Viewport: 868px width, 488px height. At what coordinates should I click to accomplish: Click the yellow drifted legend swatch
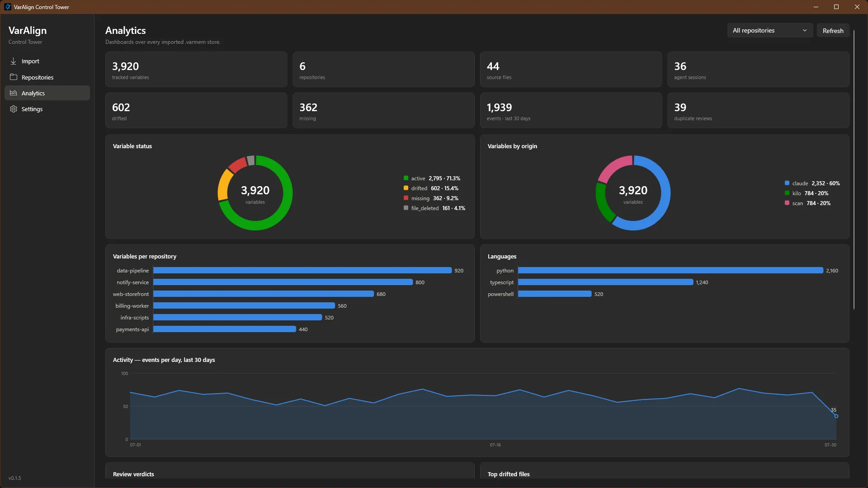(x=406, y=188)
